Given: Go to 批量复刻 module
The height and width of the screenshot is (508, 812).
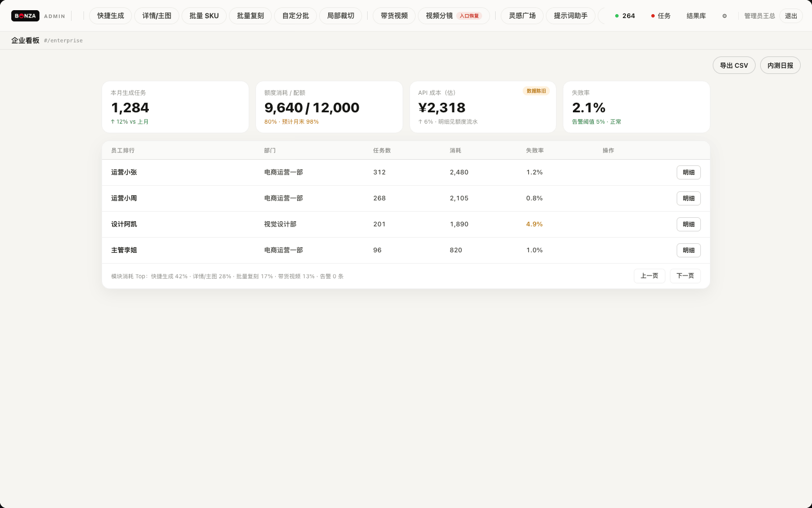Looking at the screenshot, I should [x=250, y=16].
